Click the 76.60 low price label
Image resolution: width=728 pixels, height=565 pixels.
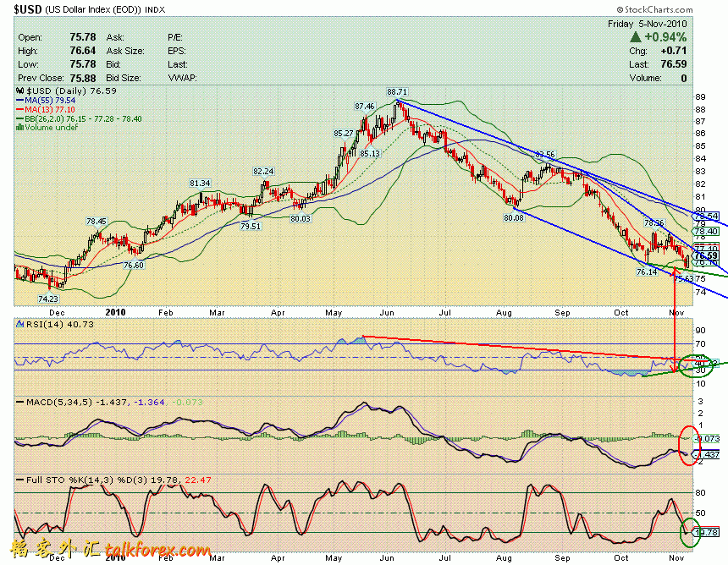coord(133,265)
